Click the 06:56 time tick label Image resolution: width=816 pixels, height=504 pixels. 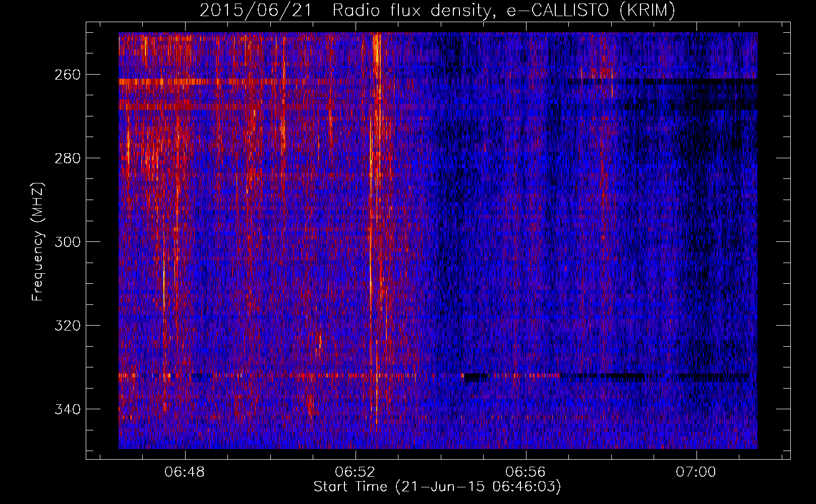tap(526, 472)
